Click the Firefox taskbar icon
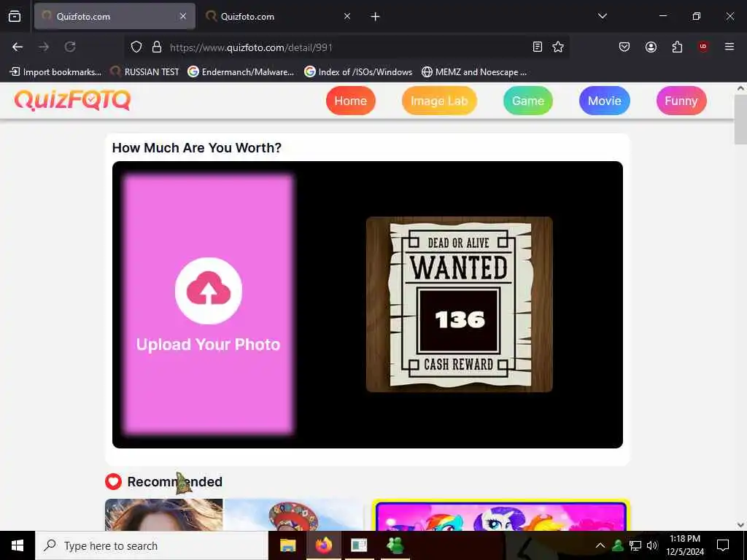Viewport: 747px width, 560px height. click(x=323, y=545)
